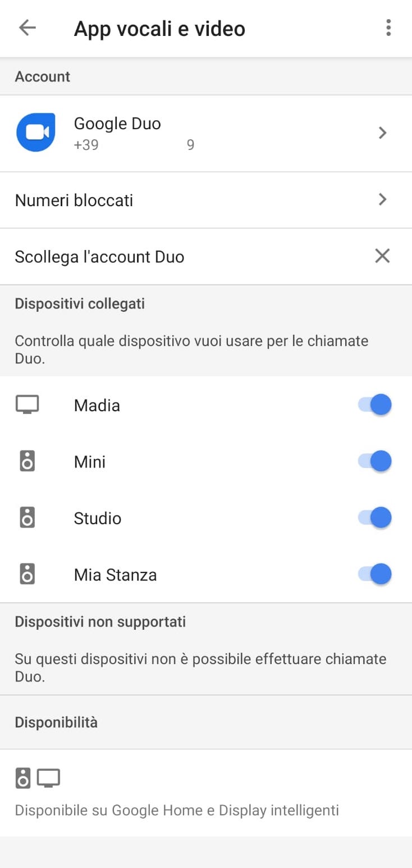Expand Google Duo account chevron
This screenshot has height=868, width=412.
point(382,133)
